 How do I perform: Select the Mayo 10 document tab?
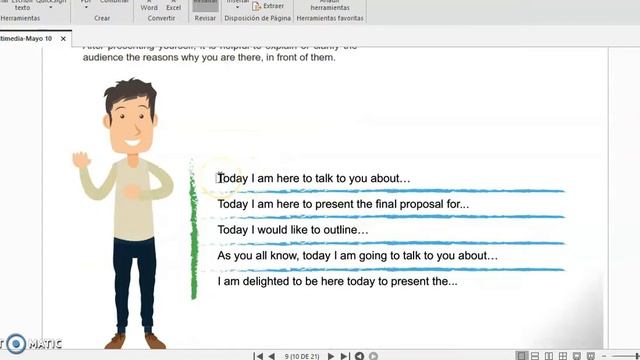coord(27,39)
